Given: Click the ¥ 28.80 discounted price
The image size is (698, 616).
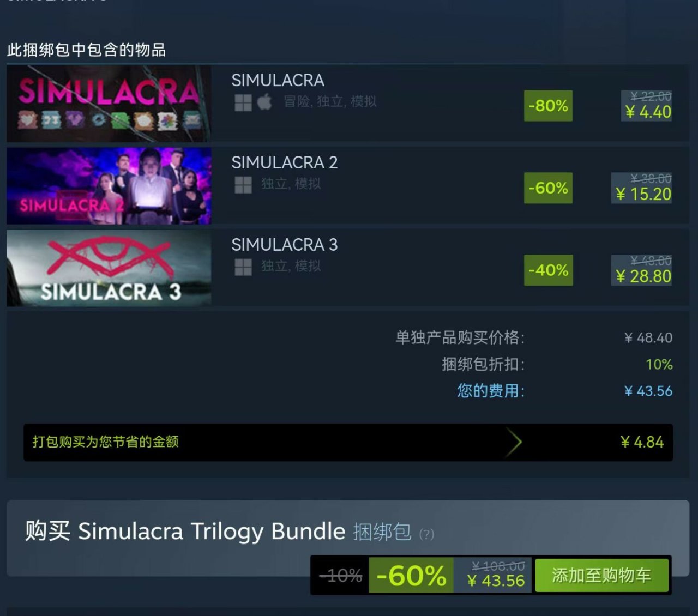Looking at the screenshot, I should [x=643, y=277].
